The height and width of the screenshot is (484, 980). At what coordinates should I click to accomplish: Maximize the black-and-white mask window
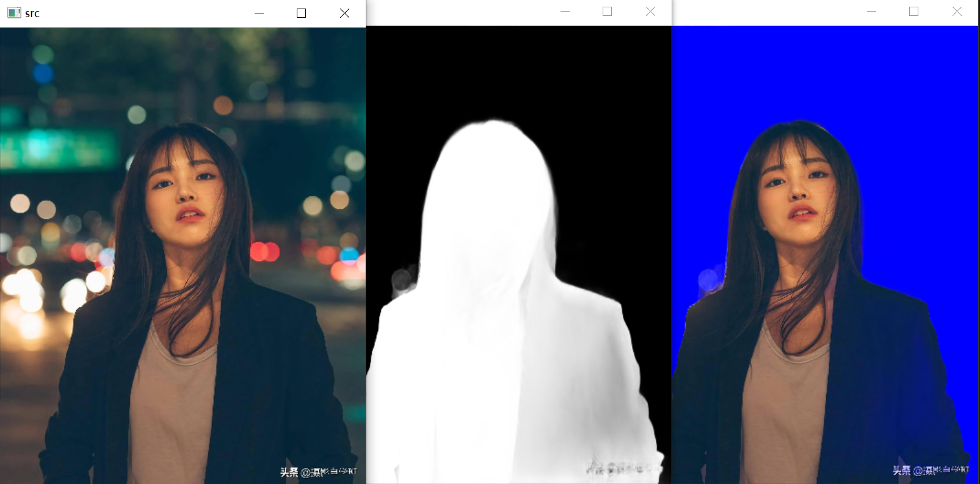coord(607,11)
